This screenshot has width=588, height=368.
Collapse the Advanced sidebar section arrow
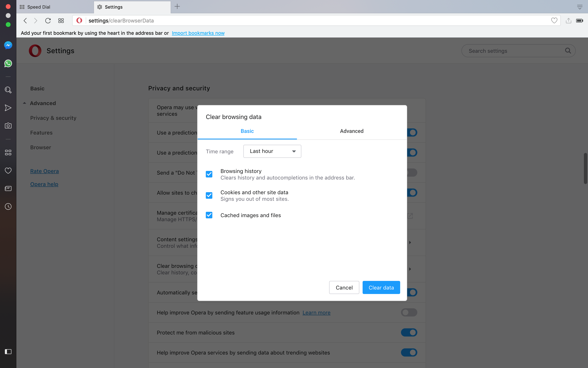click(24, 103)
